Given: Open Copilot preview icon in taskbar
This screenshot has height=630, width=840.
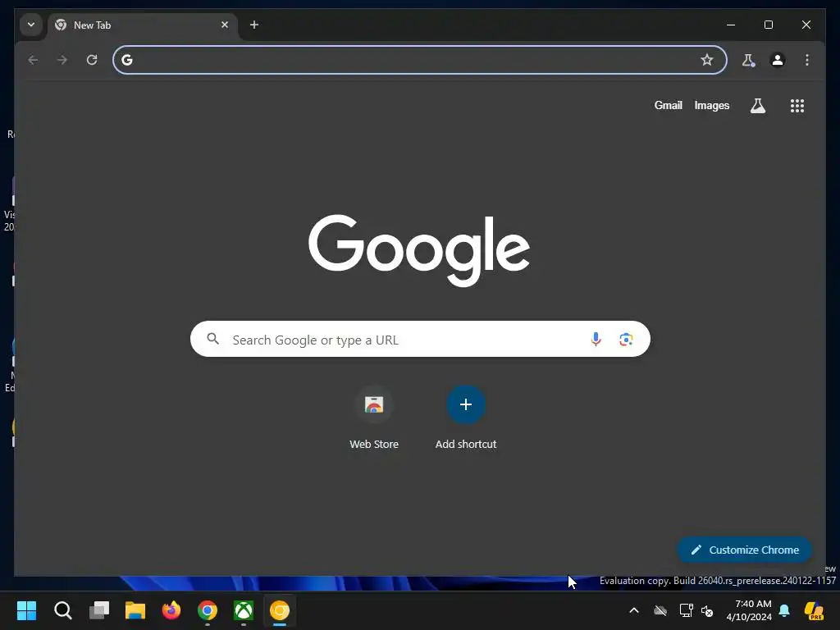Looking at the screenshot, I should 815,610.
